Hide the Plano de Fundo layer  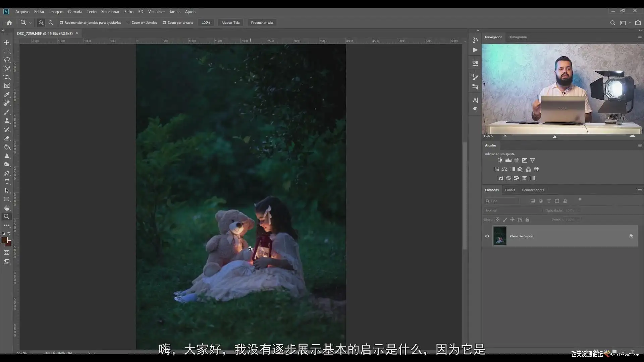pos(487,236)
